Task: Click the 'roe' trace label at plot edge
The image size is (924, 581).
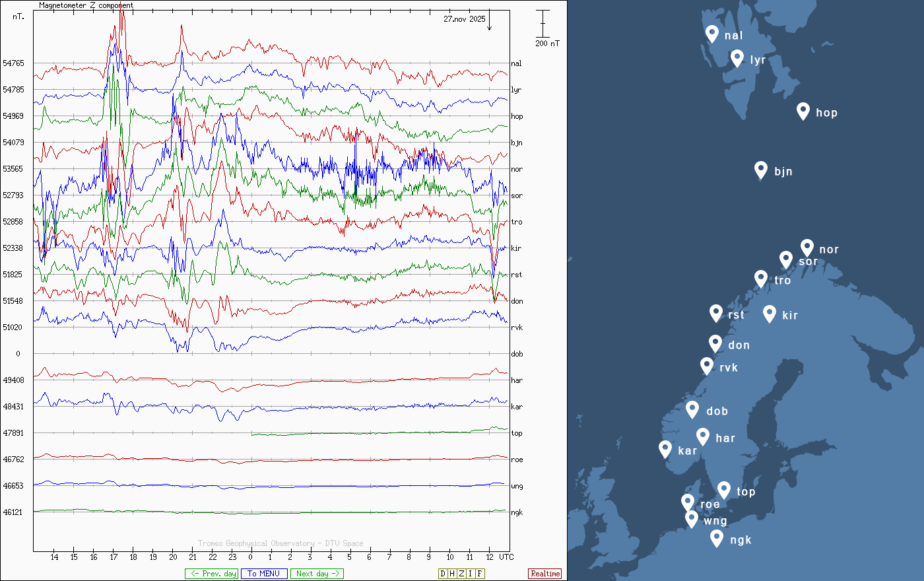Action: pos(517,460)
